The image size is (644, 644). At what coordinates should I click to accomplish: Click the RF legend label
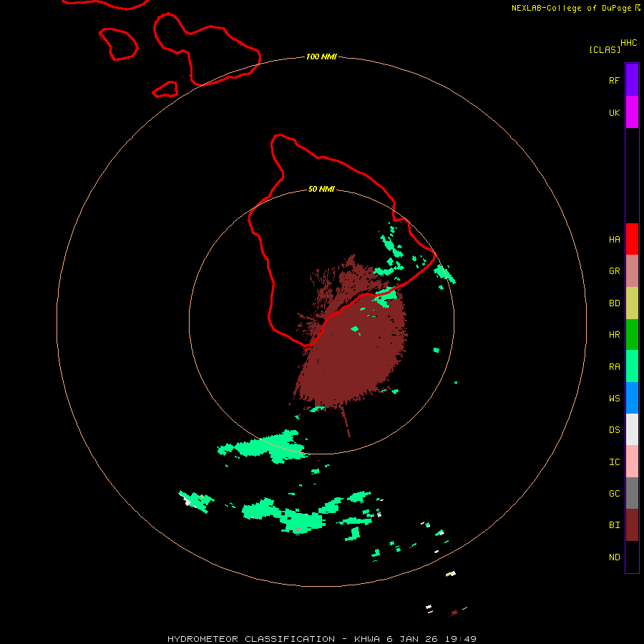[x=614, y=80]
